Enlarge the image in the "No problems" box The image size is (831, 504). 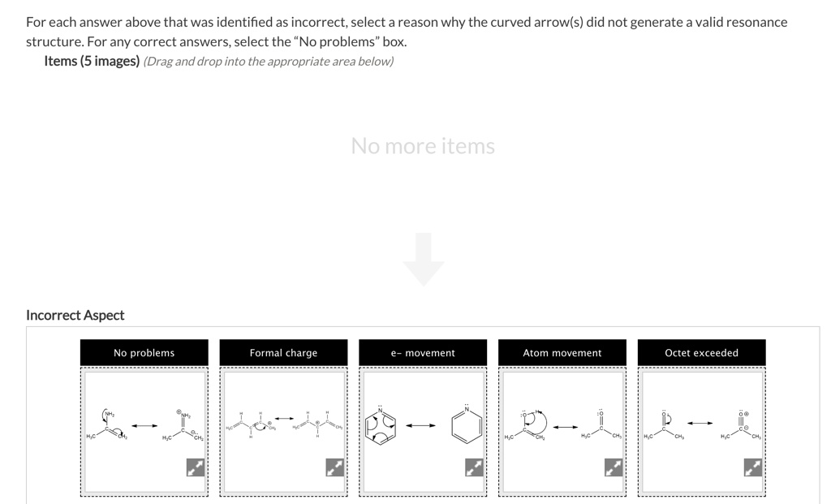(x=195, y=467)
